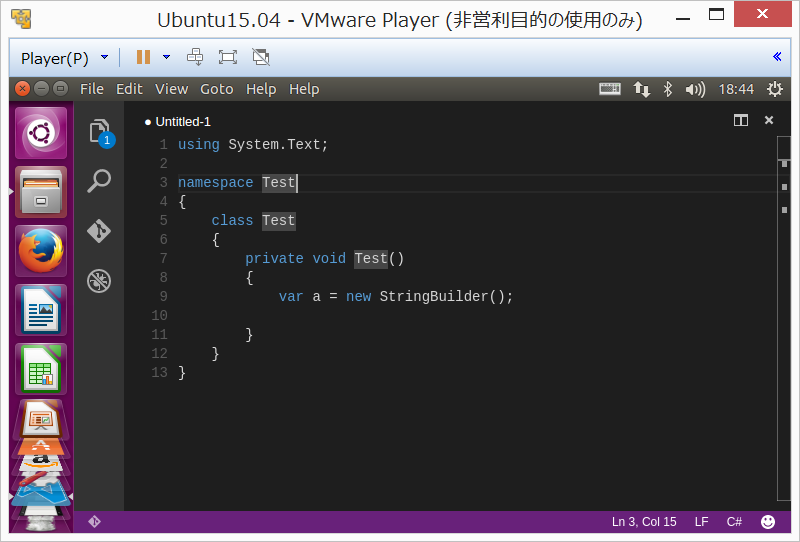
Task: Click the namespace keyword on line 3
Action: (215, 183)
